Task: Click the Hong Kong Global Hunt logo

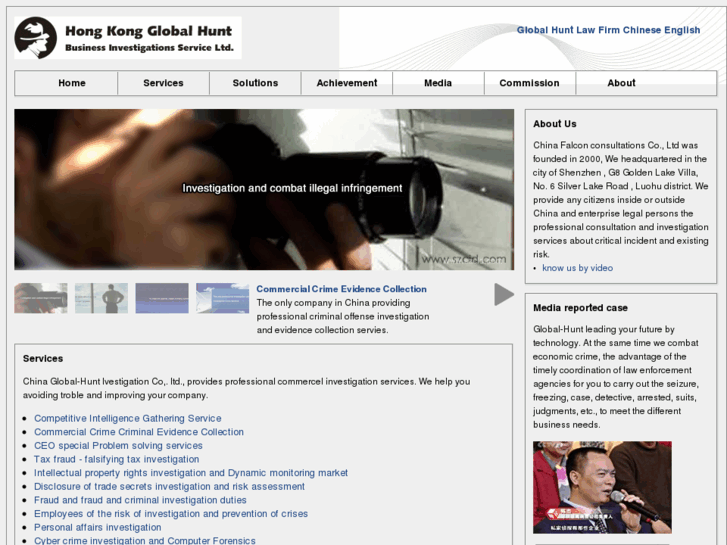Action: [x=128, y=38]
